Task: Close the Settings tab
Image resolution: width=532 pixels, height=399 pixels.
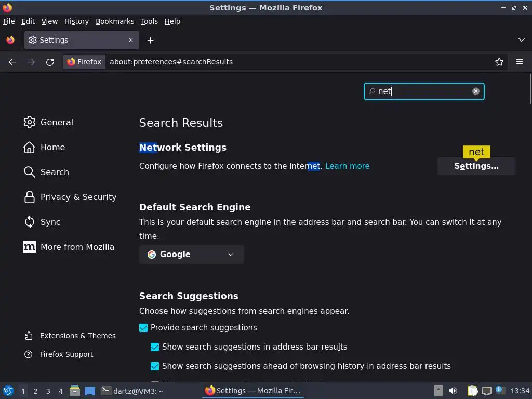Action: coord(131,40)
